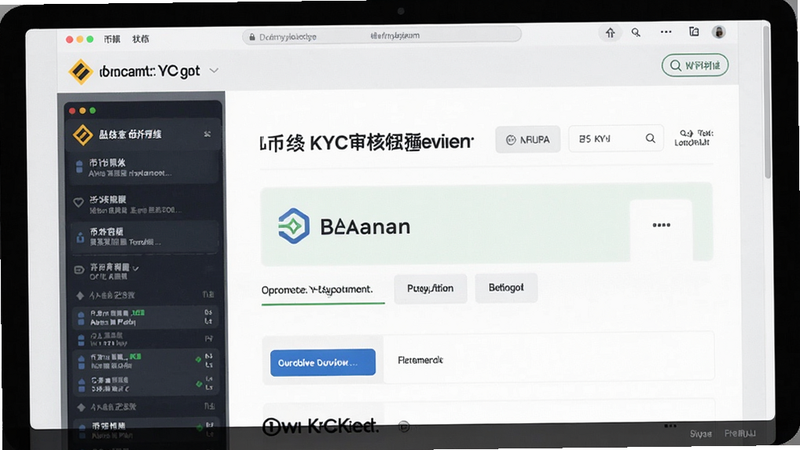The width and height of the screenshot is (800, 450).
Task: Click the magnifier icon in the browser toolbar
Action: [x=636, y=33]
